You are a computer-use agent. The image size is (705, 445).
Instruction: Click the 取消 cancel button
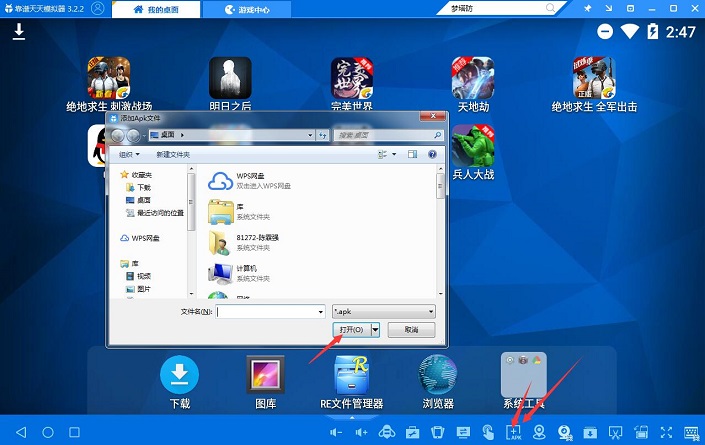411,329
